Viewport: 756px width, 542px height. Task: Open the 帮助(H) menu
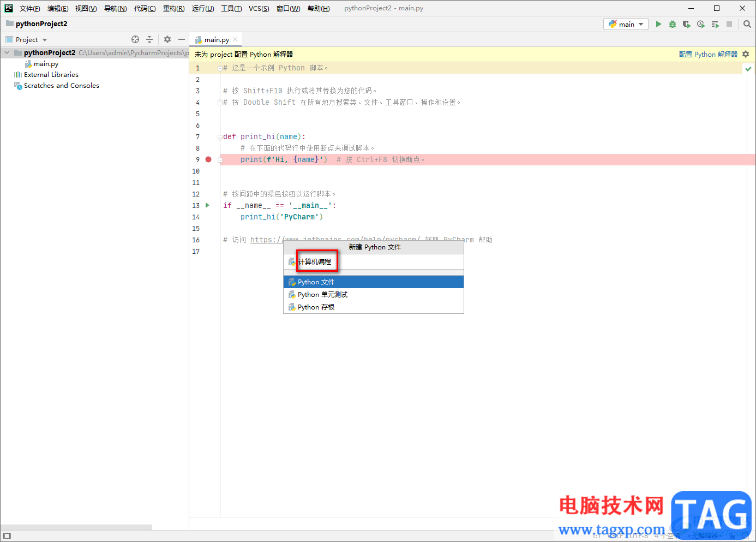pyautogui.click(x=319, y=8)
